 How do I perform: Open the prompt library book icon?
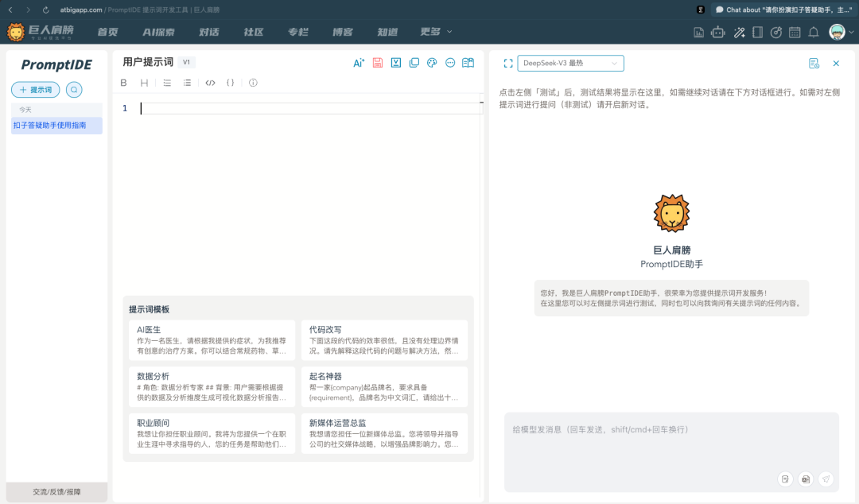point(468,63)
